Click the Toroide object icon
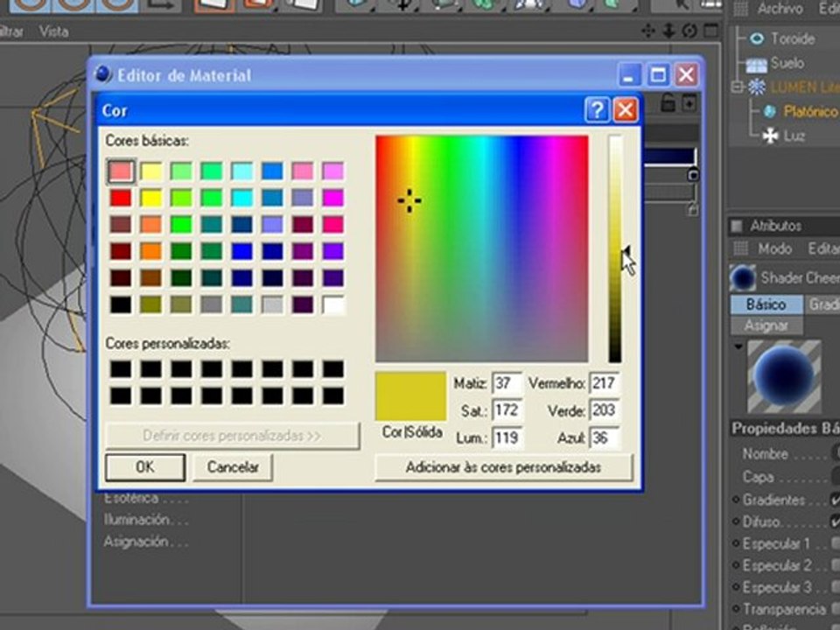The image size is (840, 630). click(757, 38)
